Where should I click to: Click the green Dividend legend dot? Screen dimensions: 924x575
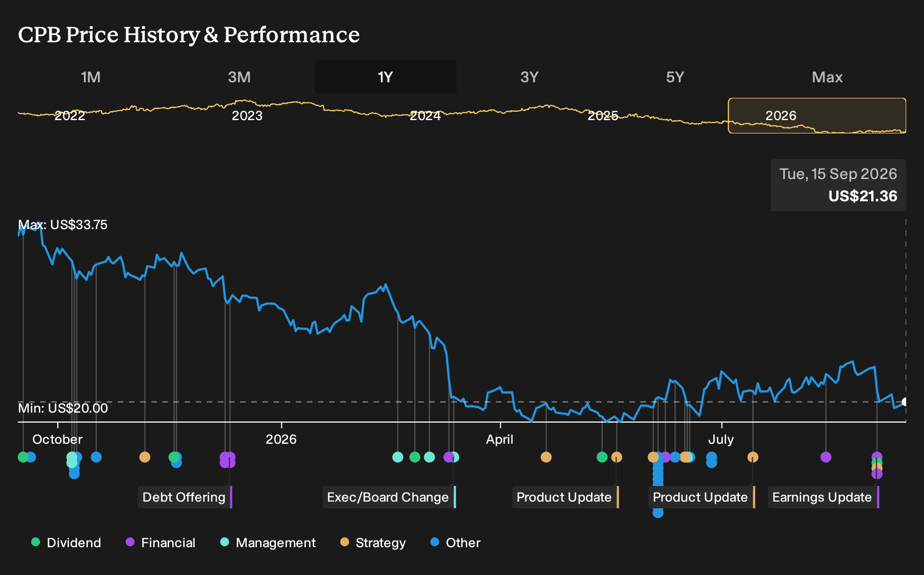click(36, 542)
